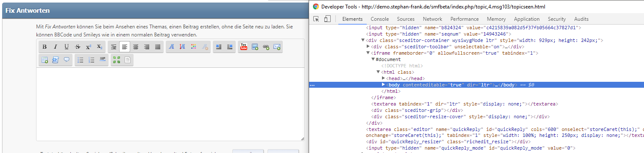Screen dimensions: 644x153
Task: Justify the text with the justify button
Action: coord(158,47)
